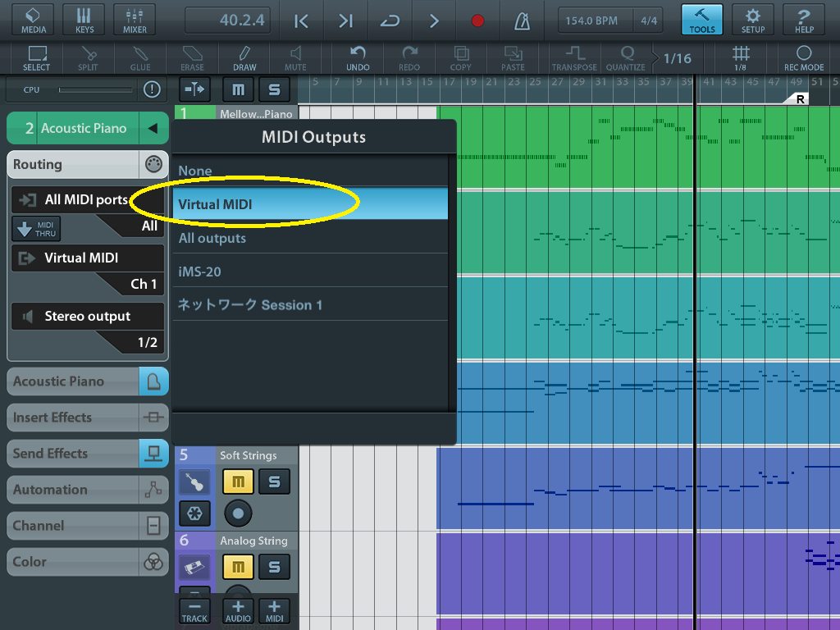Jump to the project start
This screenshot has height=630, width=840.
point(301,21)
